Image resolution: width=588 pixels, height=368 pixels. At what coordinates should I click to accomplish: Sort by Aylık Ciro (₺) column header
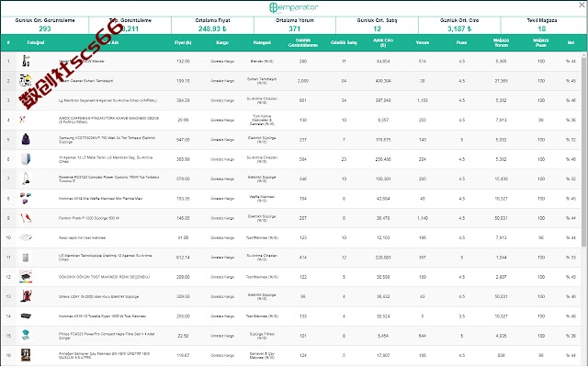[383, 43]
